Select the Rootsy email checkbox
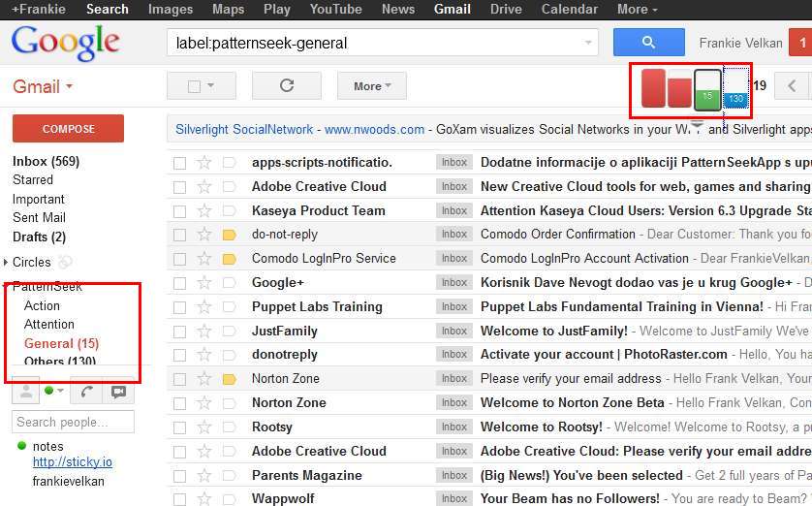The width and height of the screenshot is (812, 506). 179,427
